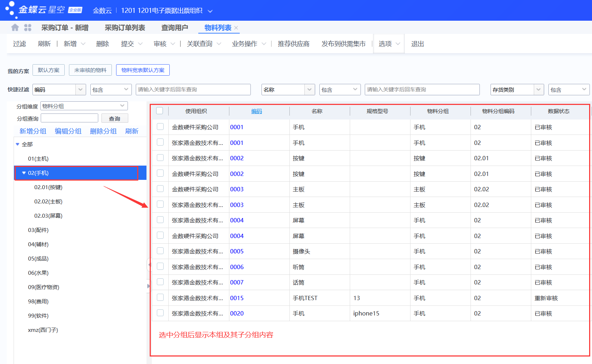Viewport: 592px width, 364px height.
Task: Click the Kingdee Cloud logo
Action: [x=44, y=10]
